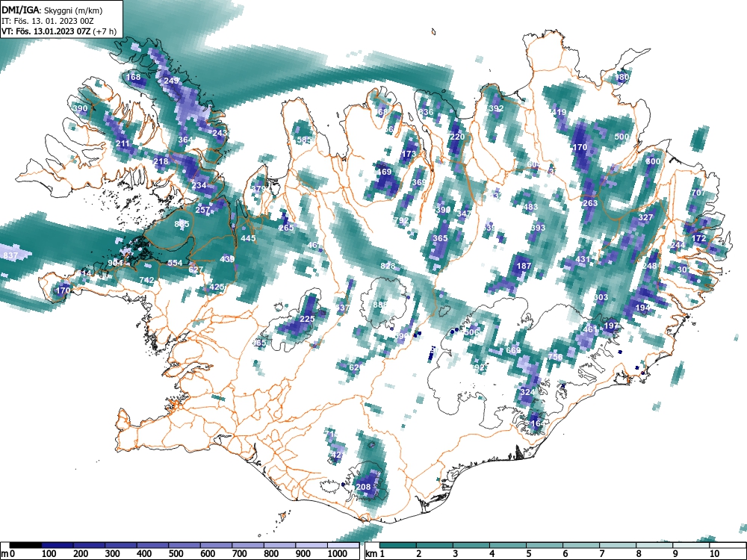This screenshot has height=560, width=747.
Task: Click the visibility value 263
Action: 590,203
